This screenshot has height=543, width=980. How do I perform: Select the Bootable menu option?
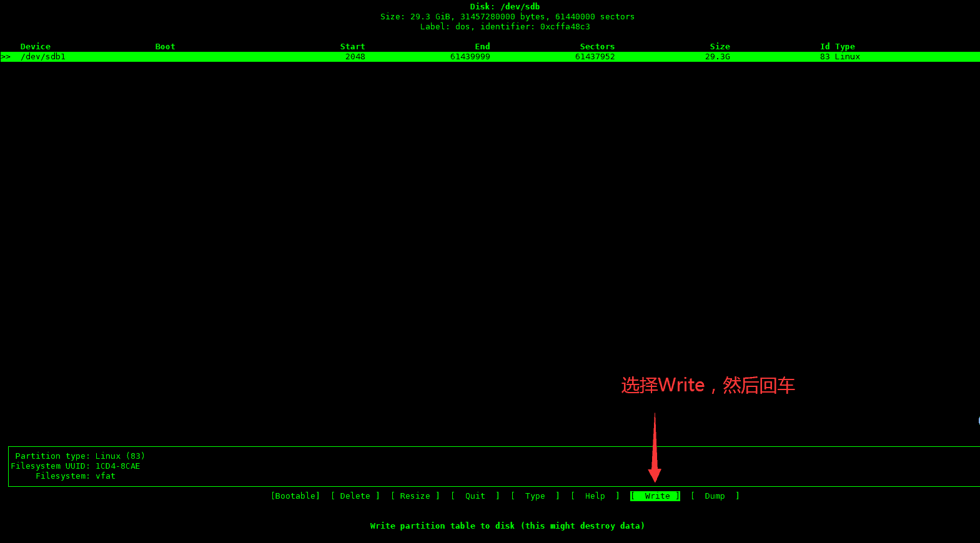295,496
